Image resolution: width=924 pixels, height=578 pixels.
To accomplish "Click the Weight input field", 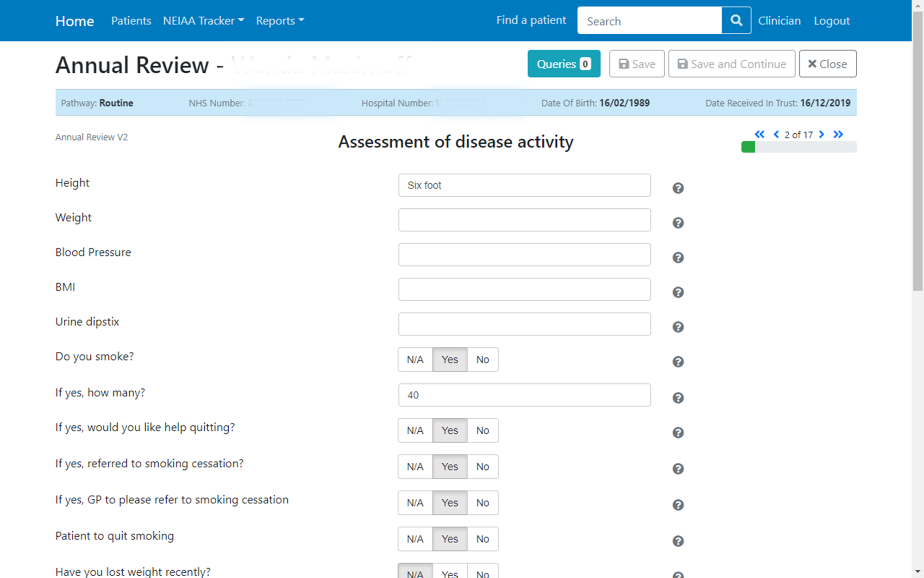I will 524,220.
